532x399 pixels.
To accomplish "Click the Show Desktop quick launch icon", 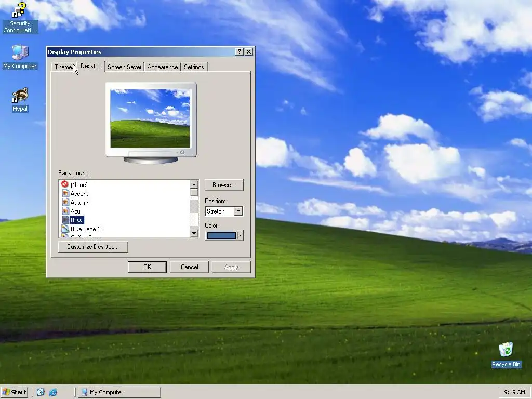I will pyautogui.click(x=41, y=392).
